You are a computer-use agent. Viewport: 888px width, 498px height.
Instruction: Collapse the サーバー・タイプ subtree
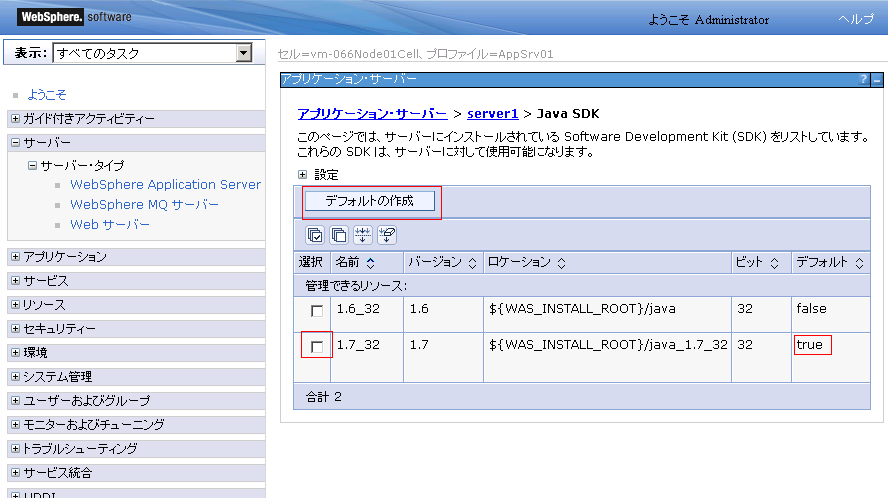[x=32, y=165]
